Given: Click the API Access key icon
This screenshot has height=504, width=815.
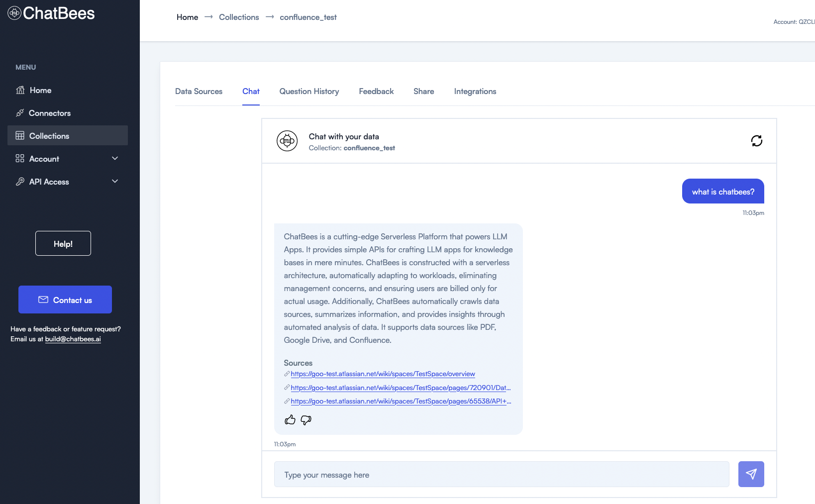Looking at the screenshot, I should [x=20, y=182].
